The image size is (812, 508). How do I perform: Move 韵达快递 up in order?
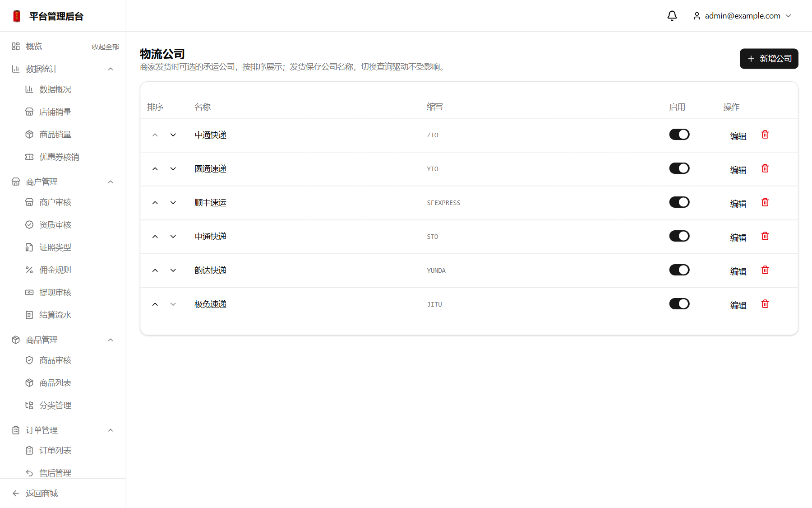[155, 270]
